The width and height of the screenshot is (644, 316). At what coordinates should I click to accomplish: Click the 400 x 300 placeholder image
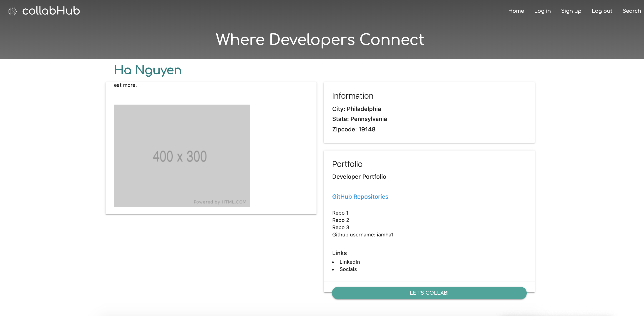point(182,155)
